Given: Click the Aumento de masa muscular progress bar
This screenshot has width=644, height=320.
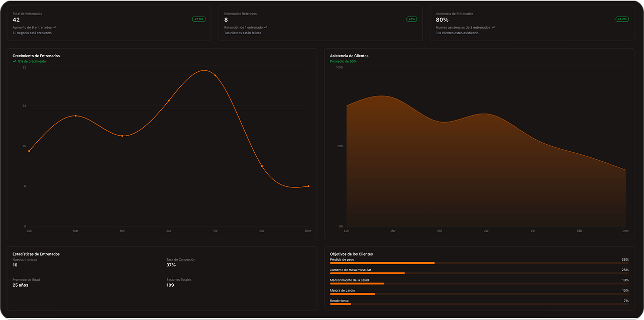Looking at the screenshot, I should (x=479, y=273).
